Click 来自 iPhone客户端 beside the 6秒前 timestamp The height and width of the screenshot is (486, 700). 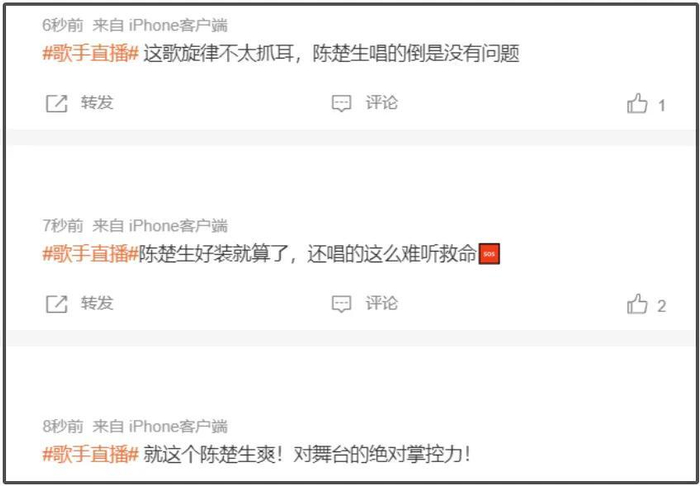(160, 25)
